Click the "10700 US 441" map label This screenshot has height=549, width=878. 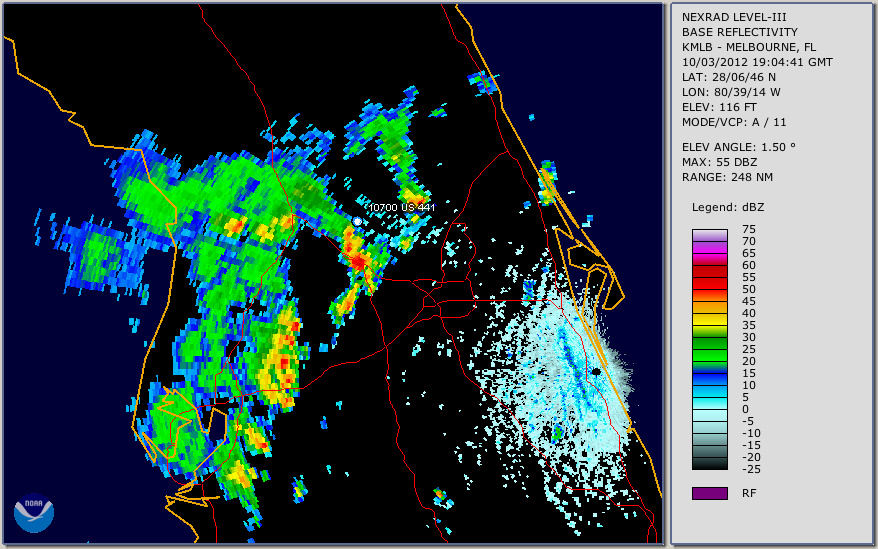pyautogui.click(x=401, y=207)
